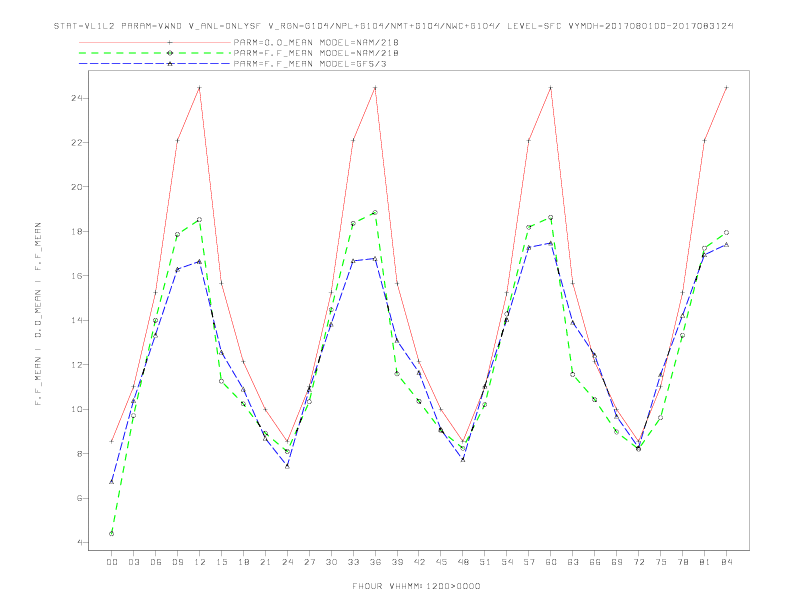Click green circle data point at hour 36
This screenshot has width=792, height=612.
375,213
